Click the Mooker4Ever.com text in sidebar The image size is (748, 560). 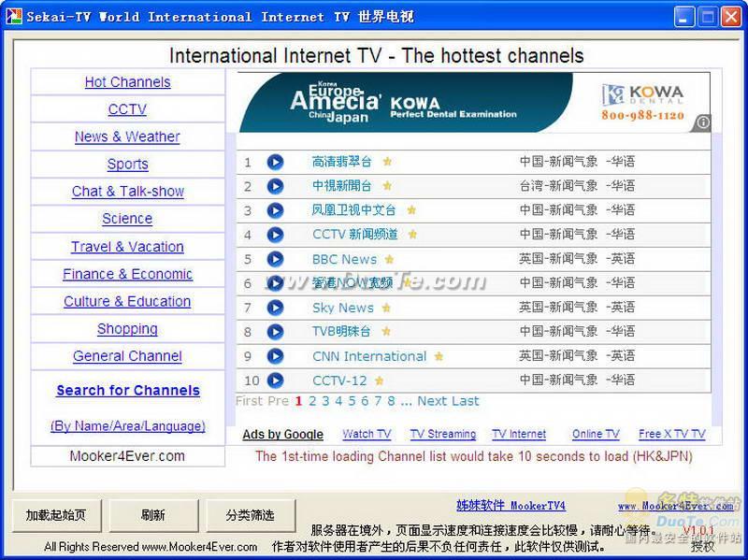tap(127, 456)
